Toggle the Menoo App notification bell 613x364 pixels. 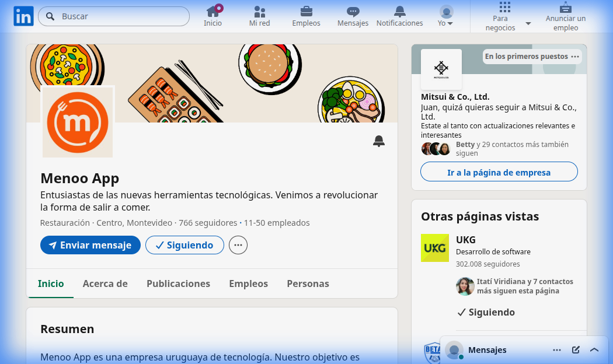point(378,141)
